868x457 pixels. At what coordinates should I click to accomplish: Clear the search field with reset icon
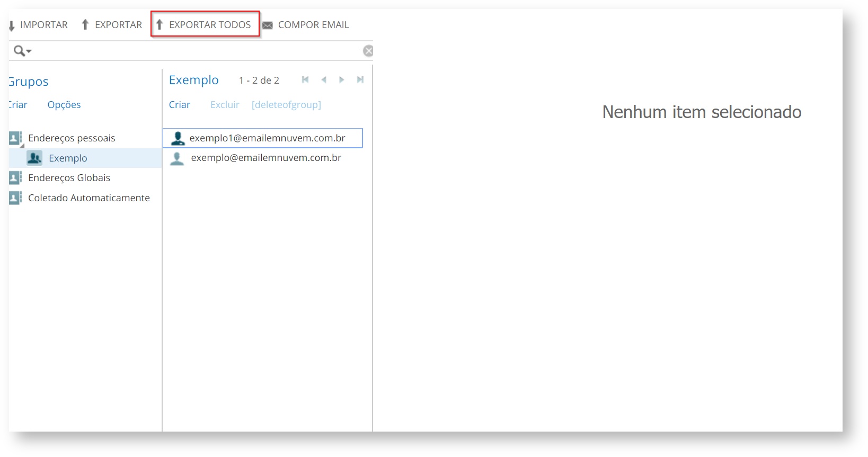368,51
